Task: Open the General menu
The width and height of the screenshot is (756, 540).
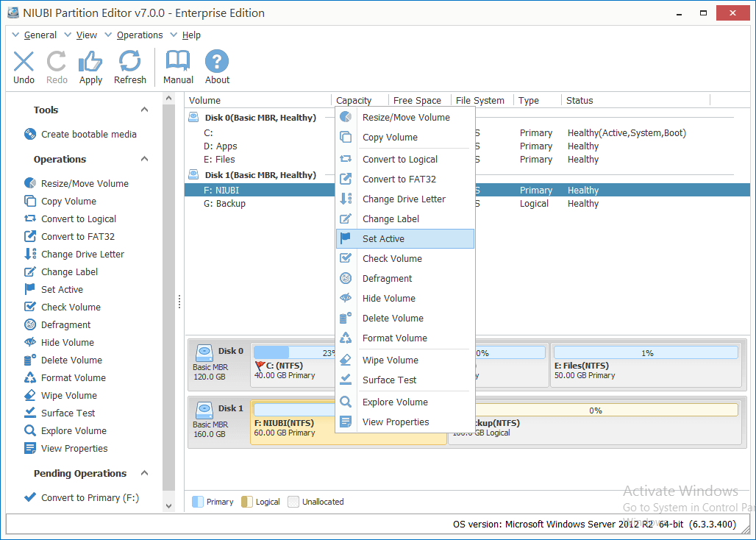Action: coord(40,35)
